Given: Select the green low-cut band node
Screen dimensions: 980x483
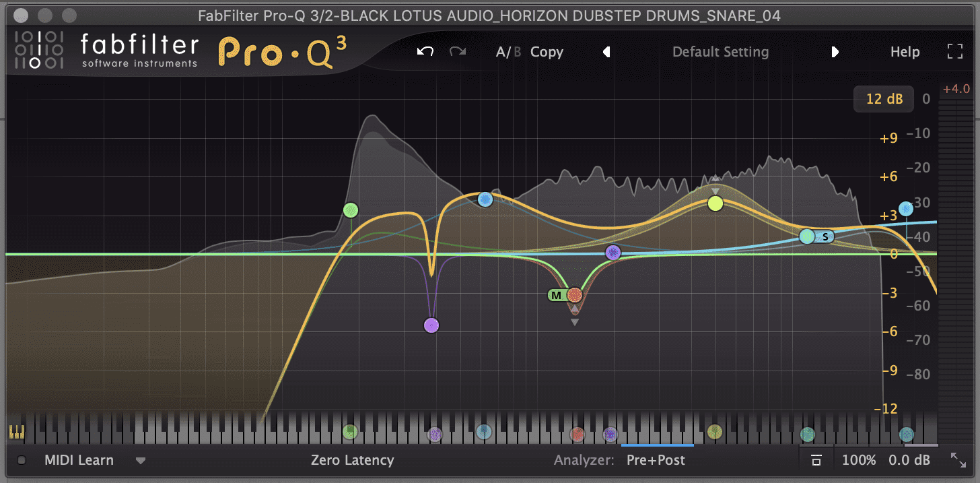Looking at the screenshot, I should [350, 210].
